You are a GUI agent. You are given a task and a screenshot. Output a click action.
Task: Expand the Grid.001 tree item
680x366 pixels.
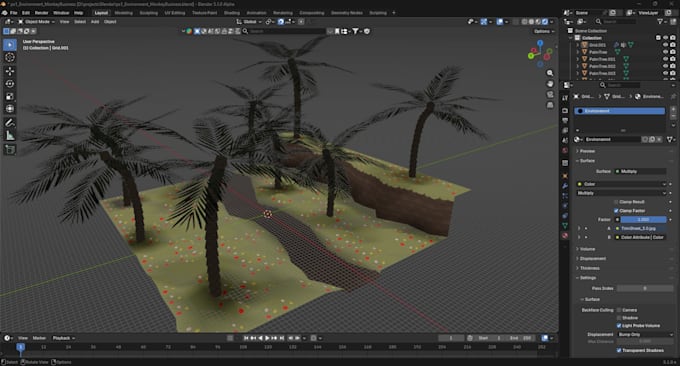point(578,45)
